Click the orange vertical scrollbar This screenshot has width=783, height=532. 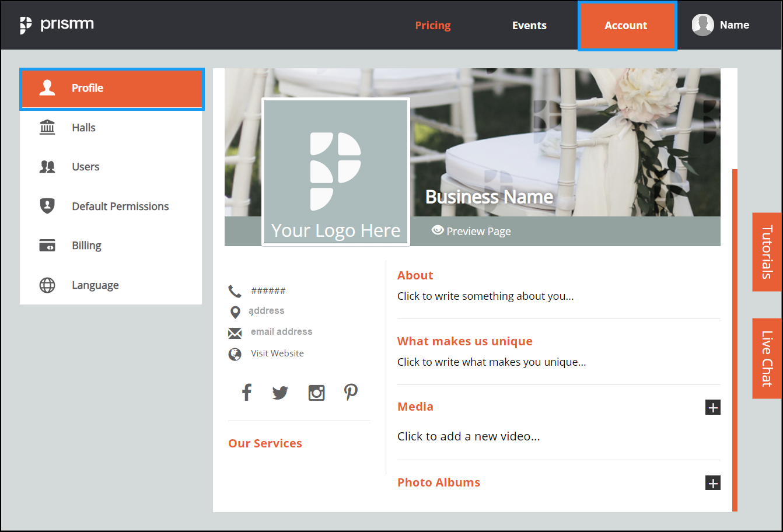(x=735, y=340)
